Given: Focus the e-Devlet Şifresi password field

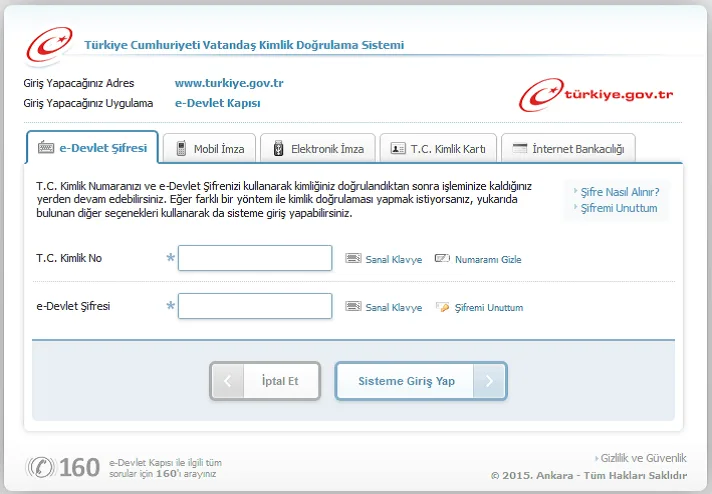Looking at the screenshot, I should point(255,306).
